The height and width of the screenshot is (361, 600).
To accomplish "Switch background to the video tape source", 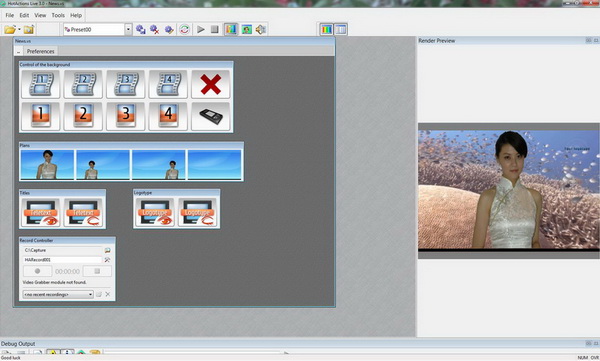I will (x=210, y=116).
